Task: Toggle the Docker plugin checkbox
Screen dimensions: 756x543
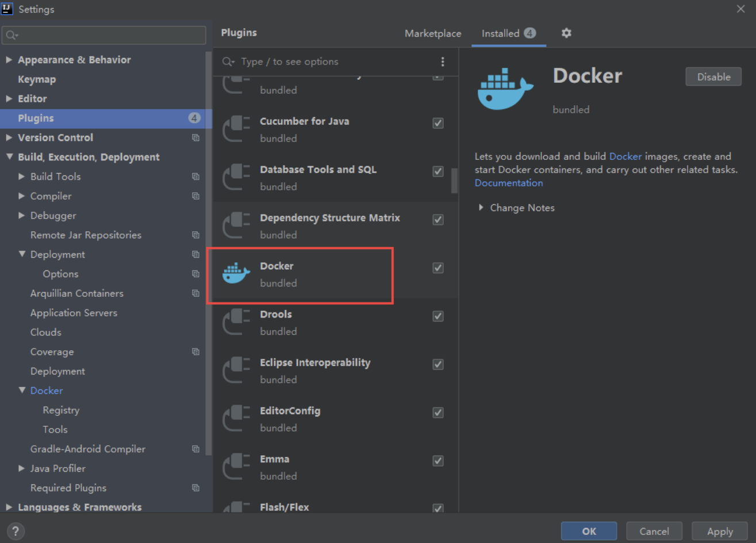Action: [438, 268]
